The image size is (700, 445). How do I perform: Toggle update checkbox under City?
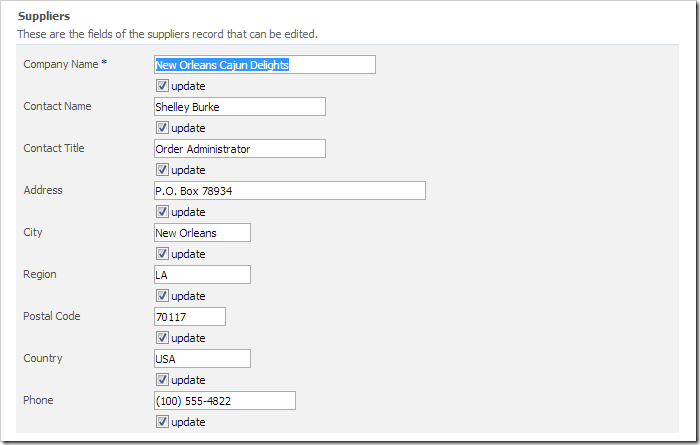162,254
